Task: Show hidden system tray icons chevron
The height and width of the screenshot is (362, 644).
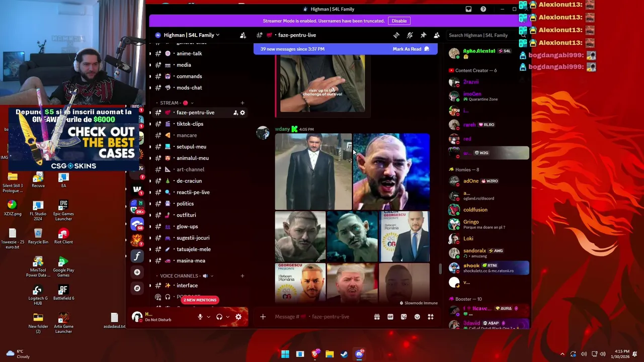Action: 562,354
